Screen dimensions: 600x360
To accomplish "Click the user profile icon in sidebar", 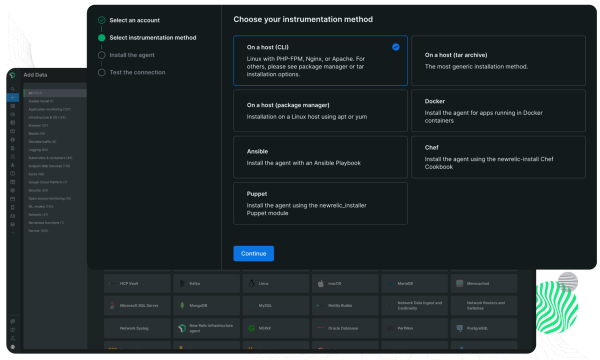I will (13, 338).
